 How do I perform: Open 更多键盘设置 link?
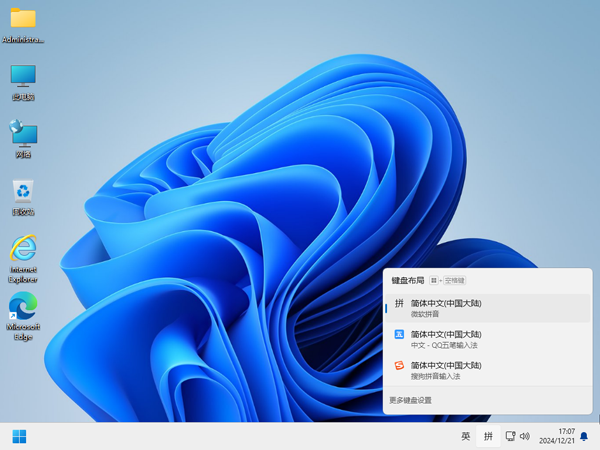click(x=410, y=400)
